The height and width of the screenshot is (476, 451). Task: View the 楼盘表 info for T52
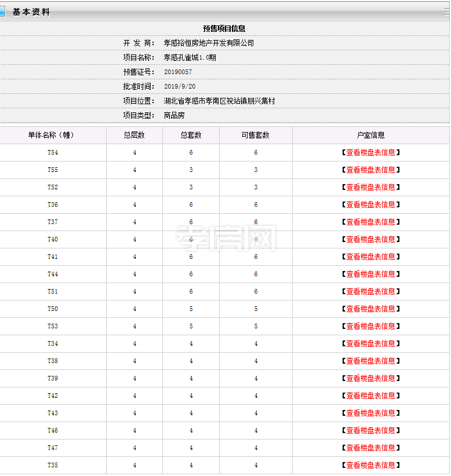[370, 188]
